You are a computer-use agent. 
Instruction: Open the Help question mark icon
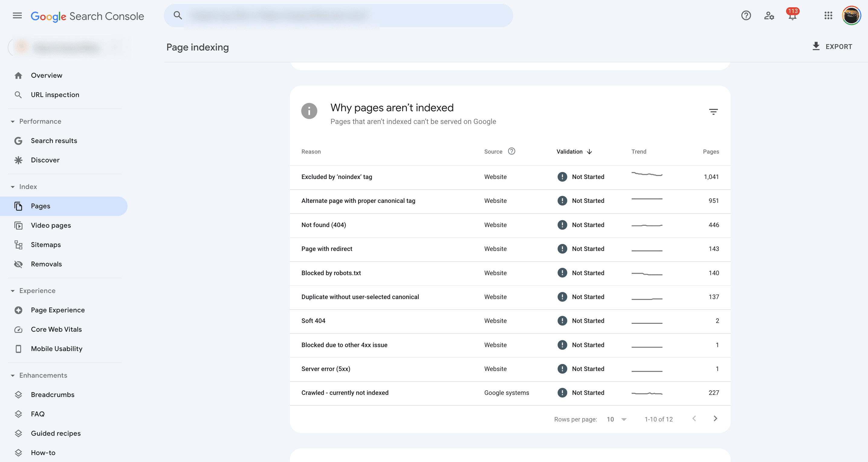tap(746, 15)
